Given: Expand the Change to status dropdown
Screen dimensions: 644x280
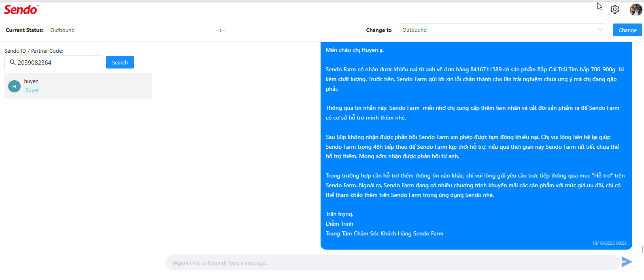Looking at the screenshot, I should 502,30.
